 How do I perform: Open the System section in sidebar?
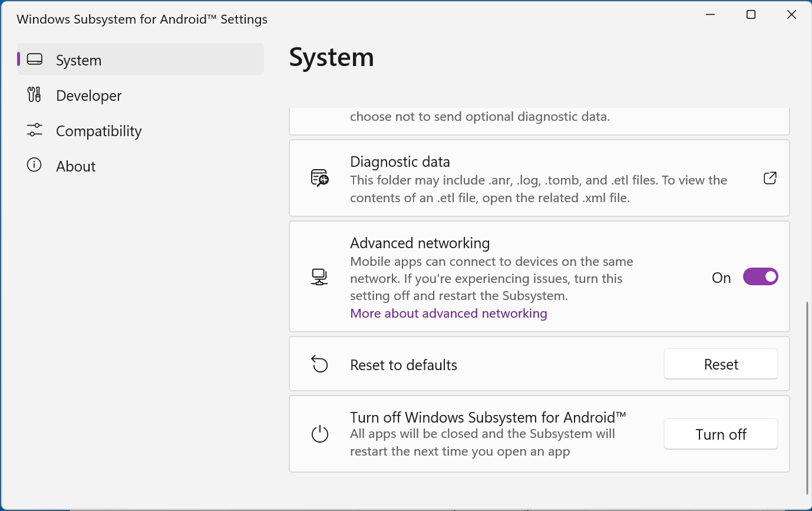[x=140, y=60]
